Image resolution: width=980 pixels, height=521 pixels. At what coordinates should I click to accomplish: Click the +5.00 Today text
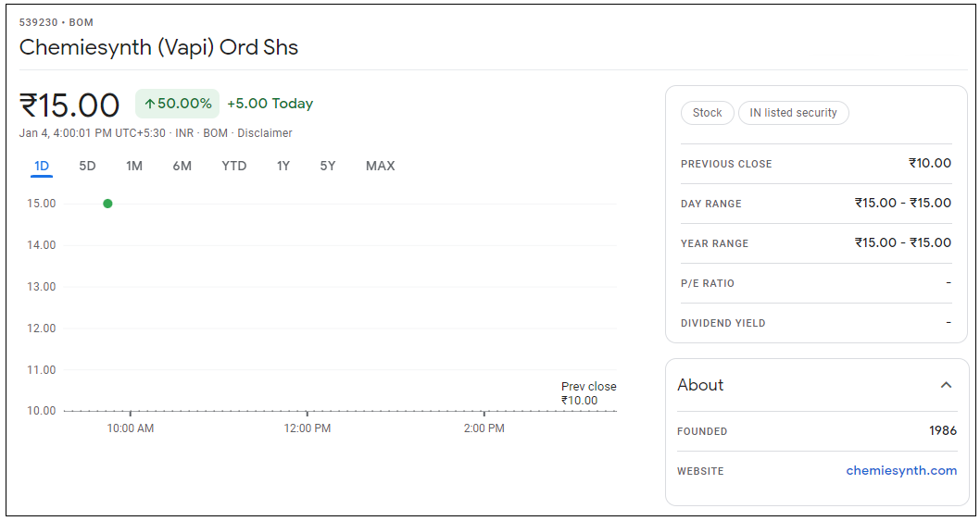[x=270, y=104]
